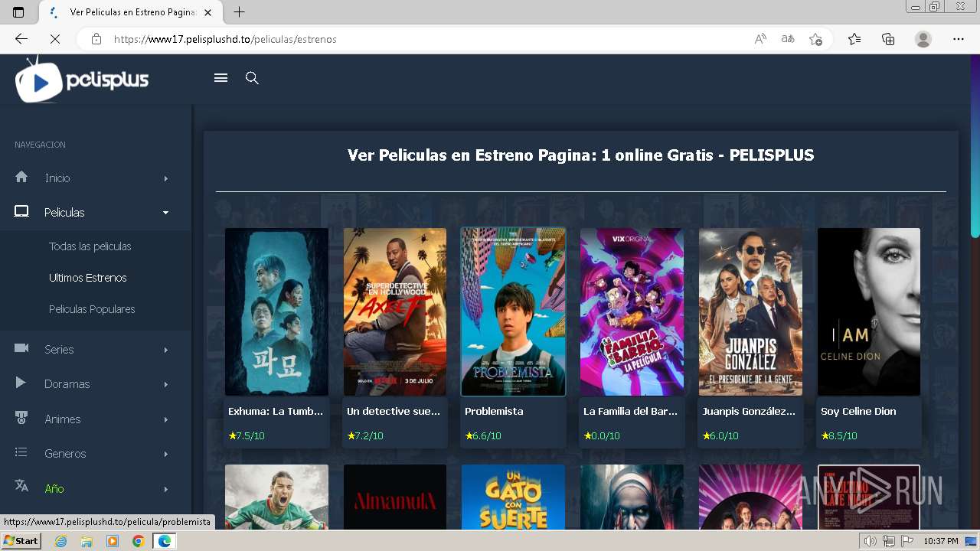This screenshot has height=551, width=980.
Task: Click the Generos list icon
Action: 21,452
